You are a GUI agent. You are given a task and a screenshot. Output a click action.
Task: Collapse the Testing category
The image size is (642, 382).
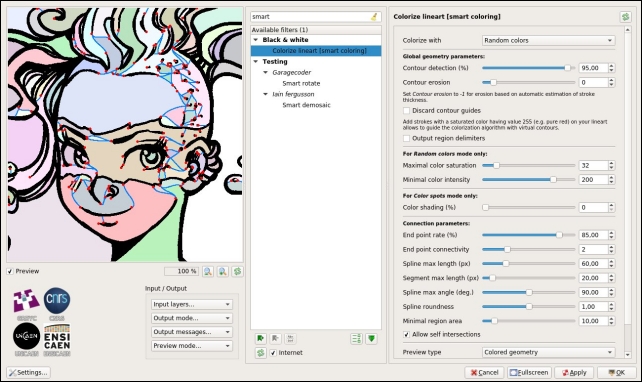coord(256,61)
